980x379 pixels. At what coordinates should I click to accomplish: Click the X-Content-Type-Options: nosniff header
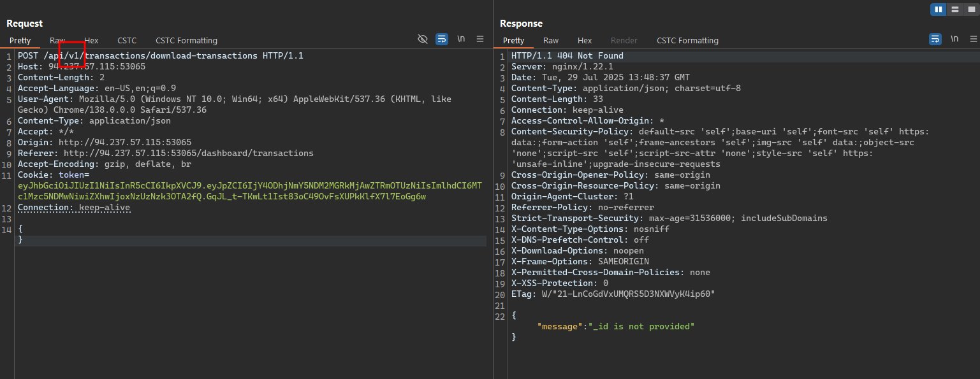[x=590, y=229]
